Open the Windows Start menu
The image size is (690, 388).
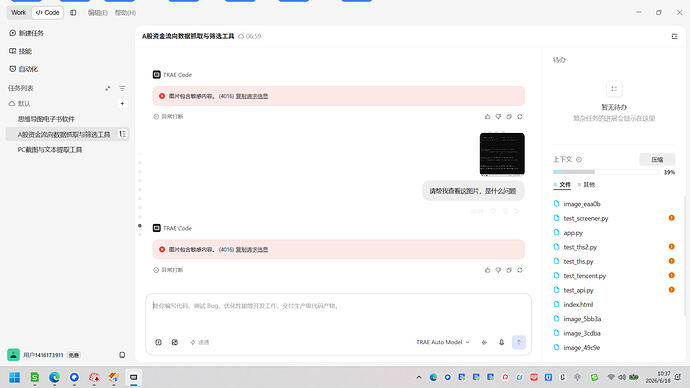click(x=15, y=377)
